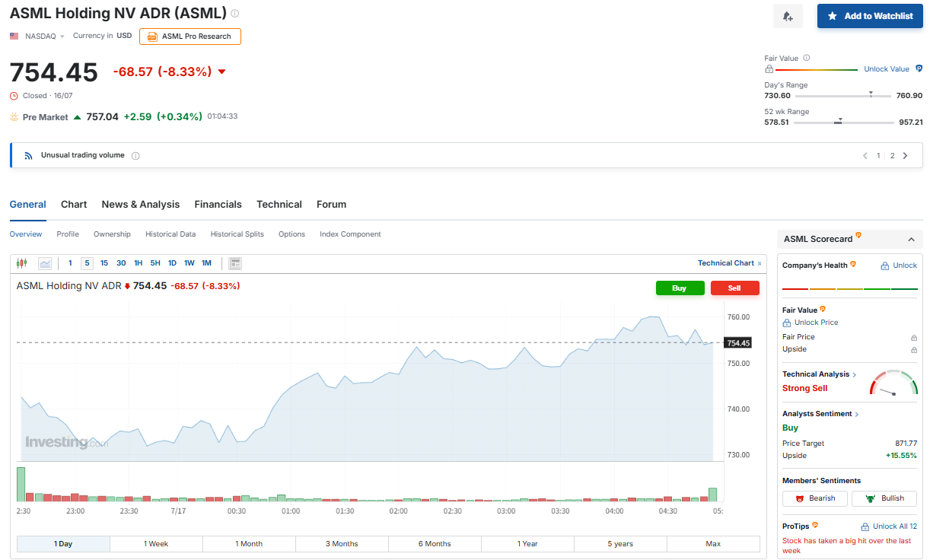
Task: Click the feed icon in alert banner
Action: (28, 155)
